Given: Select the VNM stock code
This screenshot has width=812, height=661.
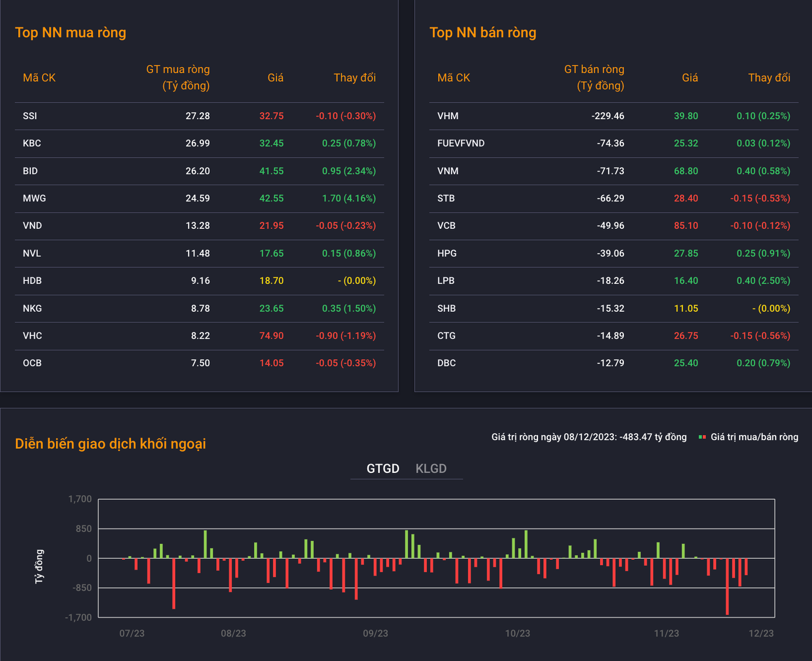Looking at the screenshot, I should [447, 171].
